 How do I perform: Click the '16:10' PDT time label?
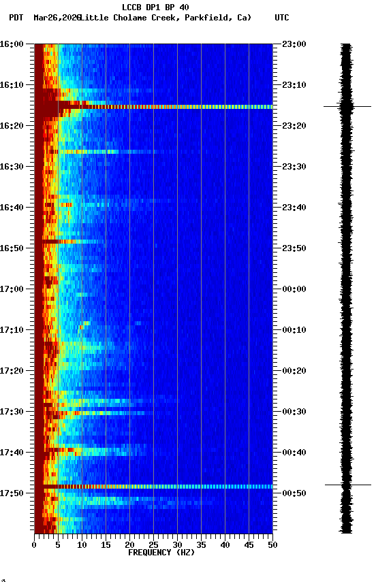[x=12, y=85]
